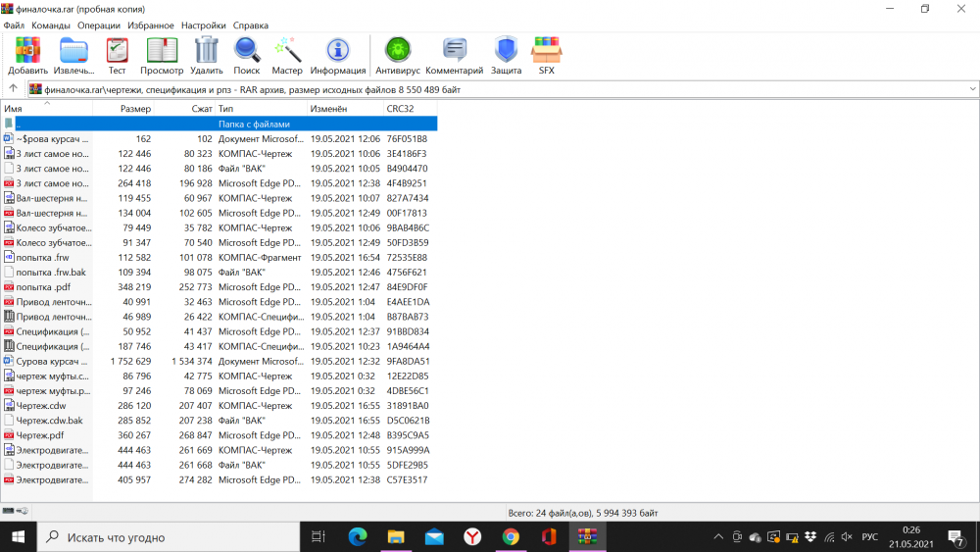Run the Тест archive test tool
The image size is (980, 552).
pos(117,51)
